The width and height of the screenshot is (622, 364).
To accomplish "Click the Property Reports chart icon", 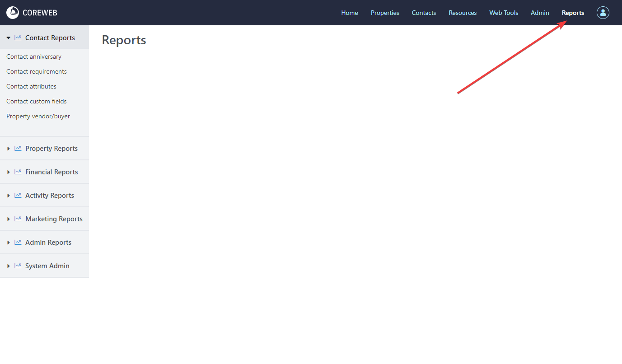I will tap(18, 149).
